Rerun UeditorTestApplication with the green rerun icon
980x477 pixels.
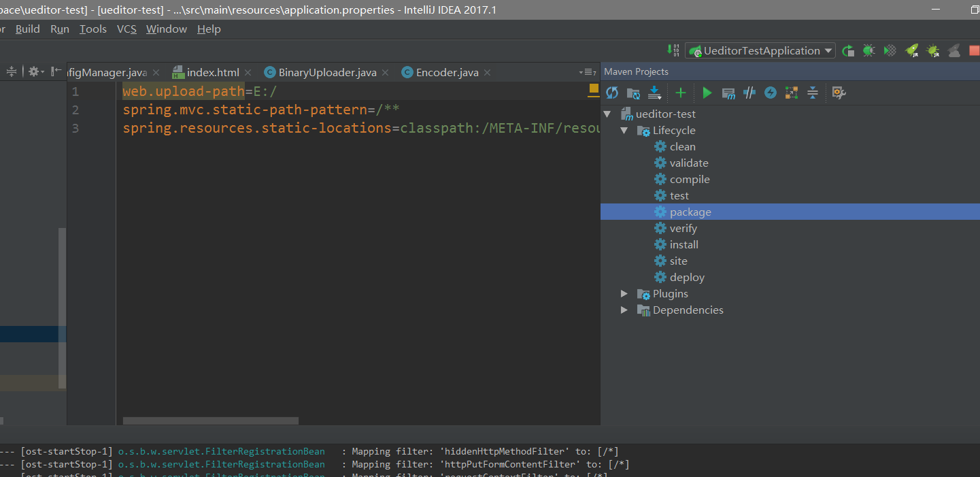point(848,50)
